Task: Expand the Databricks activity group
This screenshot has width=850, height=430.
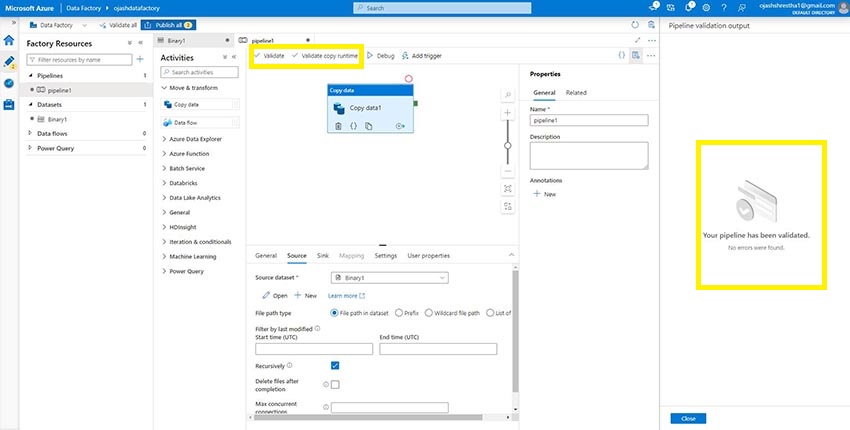Action: pos(164,183)
